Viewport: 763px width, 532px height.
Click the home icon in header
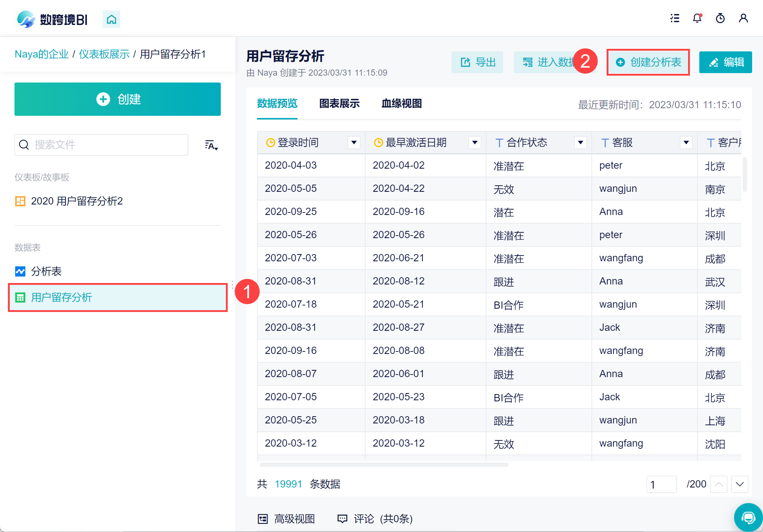[111, 19]
